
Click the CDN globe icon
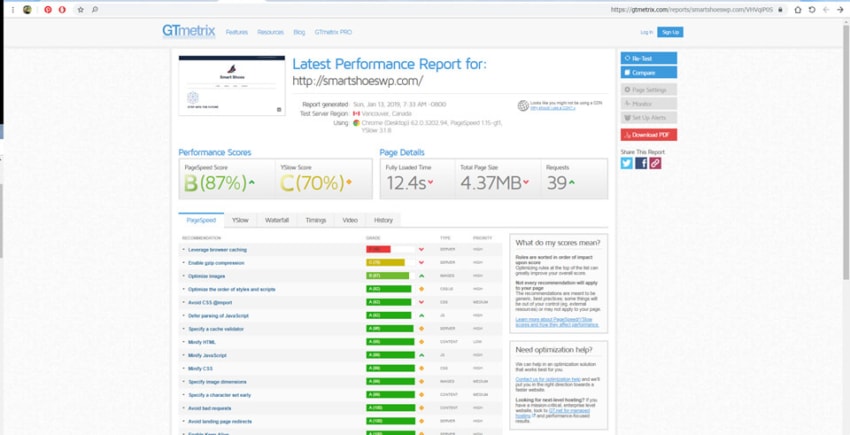(x=523, y=105)
